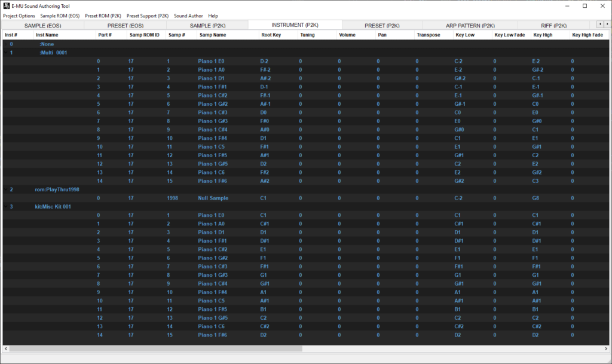
Task: Click the Null Sample name cell
Action: pyautogui.click(x=213, y=198)
